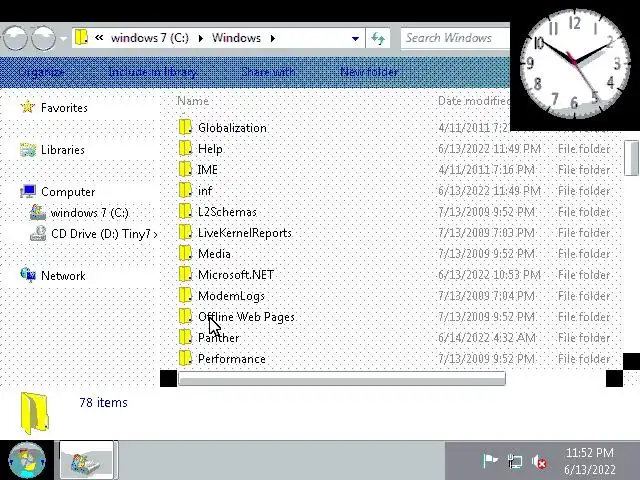The width and height of the screenshot is (640, 480).
Task: Click the Media folder icon
Action: tap(185, 253)
